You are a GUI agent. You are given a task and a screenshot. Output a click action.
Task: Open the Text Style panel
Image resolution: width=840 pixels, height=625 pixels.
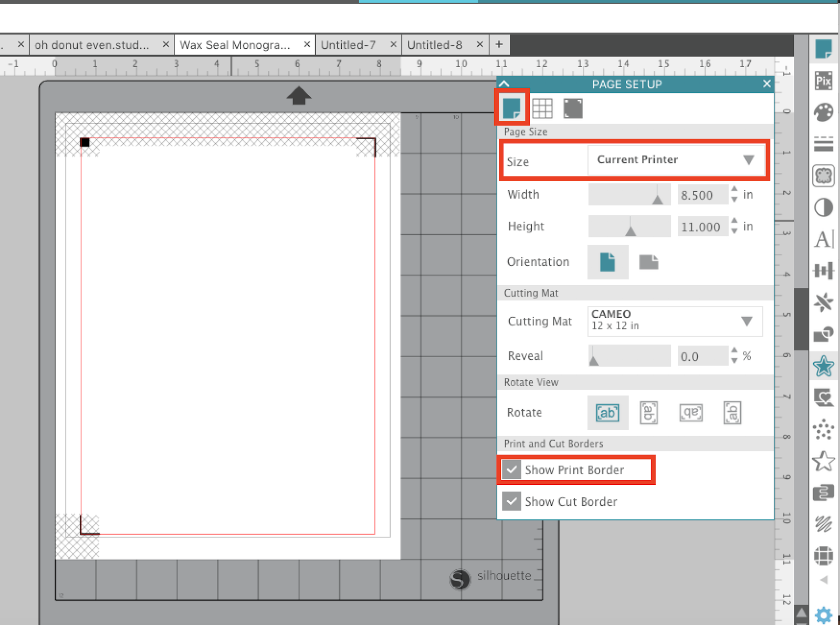pos(824,240)
